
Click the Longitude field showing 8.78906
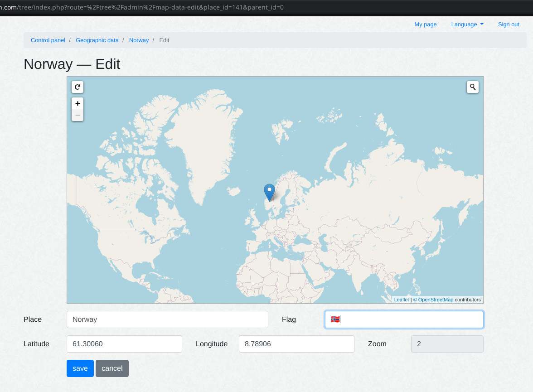click(x=296, y=344)
